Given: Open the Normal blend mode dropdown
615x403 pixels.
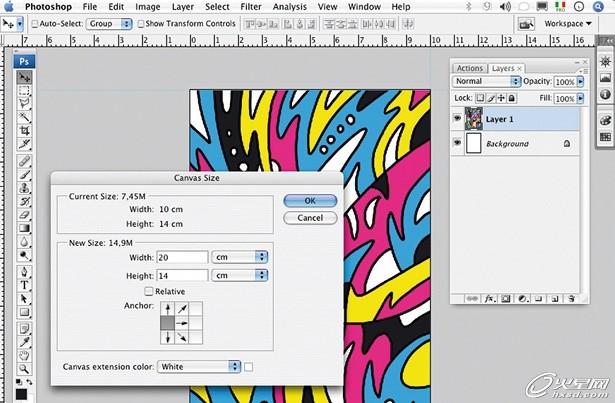Looking at the screenshot, I should click(486, 81).
